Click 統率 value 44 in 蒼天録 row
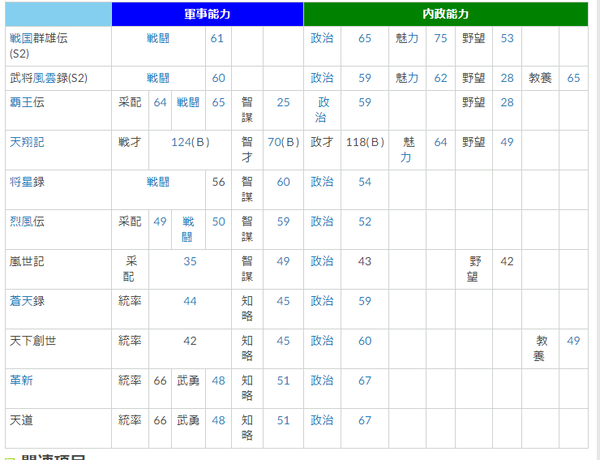 coord(190,301)
